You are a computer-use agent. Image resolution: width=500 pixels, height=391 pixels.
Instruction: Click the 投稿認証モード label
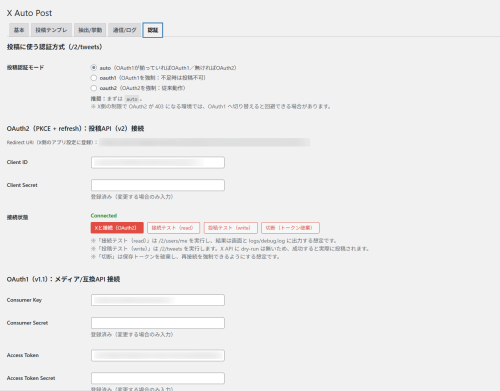tap(25, 67)
